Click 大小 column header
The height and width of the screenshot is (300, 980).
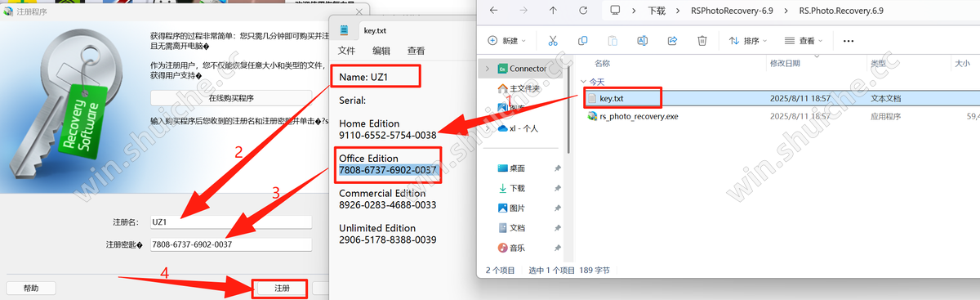click(962, 63)
